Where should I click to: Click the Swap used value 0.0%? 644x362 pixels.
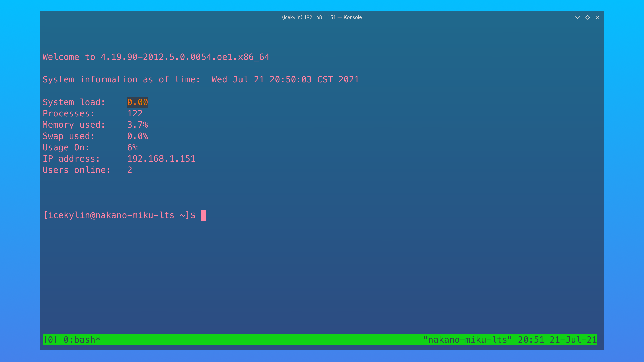(x=138, y=136)
